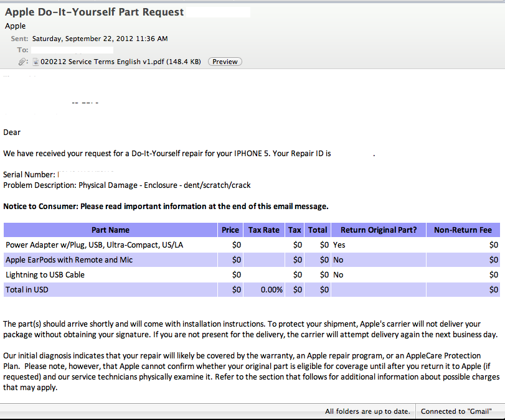Click the Connected to "Gmail" status

tap(456, 411)
